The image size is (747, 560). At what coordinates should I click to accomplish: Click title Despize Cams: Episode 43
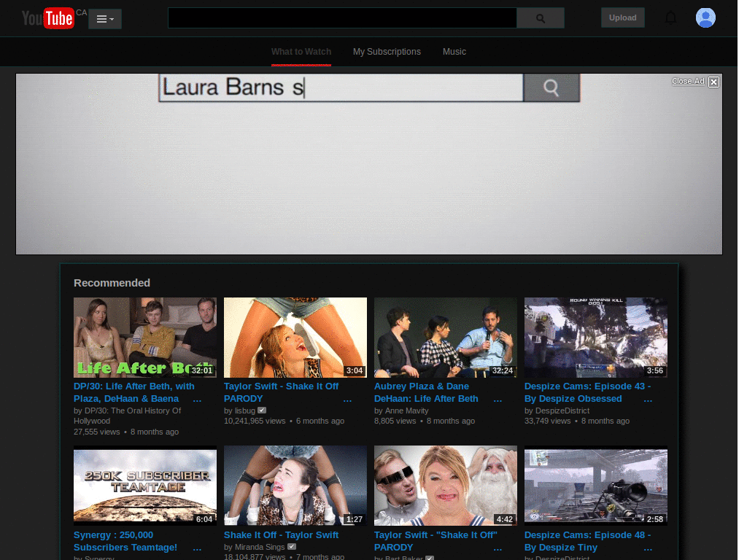pyautogui.click(x=587, y=392)
